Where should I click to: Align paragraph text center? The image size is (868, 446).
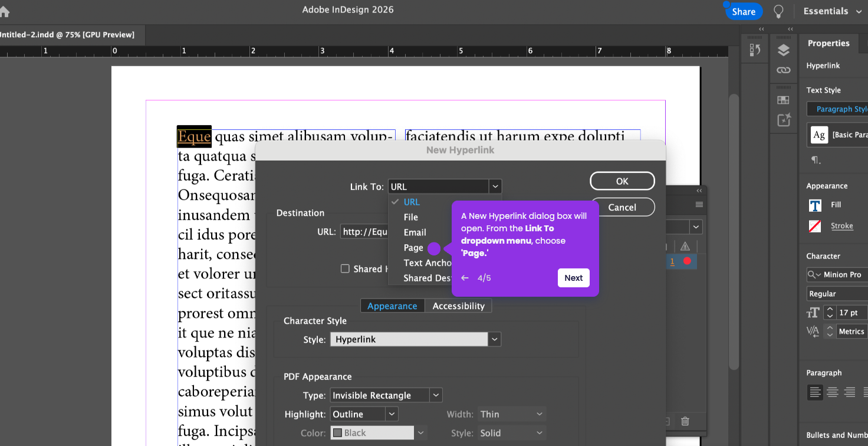(x=833, y=392)
